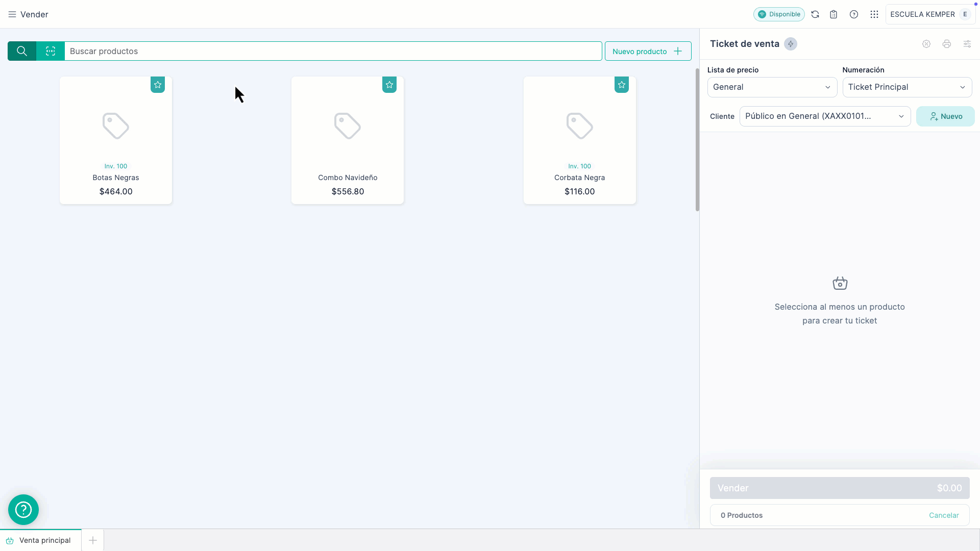Click the 0 Productos counter text
Image resolution: width=980 pixels, height=551 pixels.
[742, 515]
